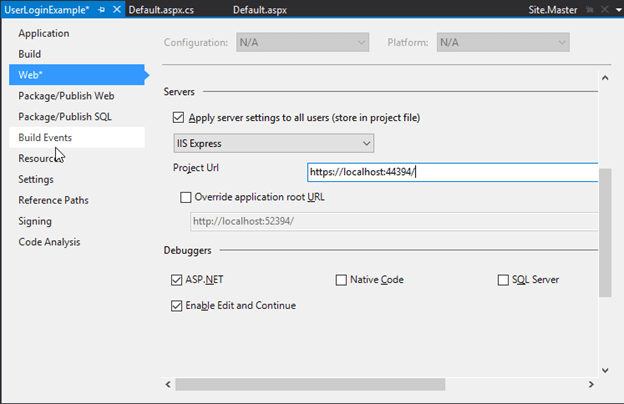The width and height of the screenshot is (624, 404).
Task: Switch to the Default.aspx.cs tab
Action: [163, 9]
